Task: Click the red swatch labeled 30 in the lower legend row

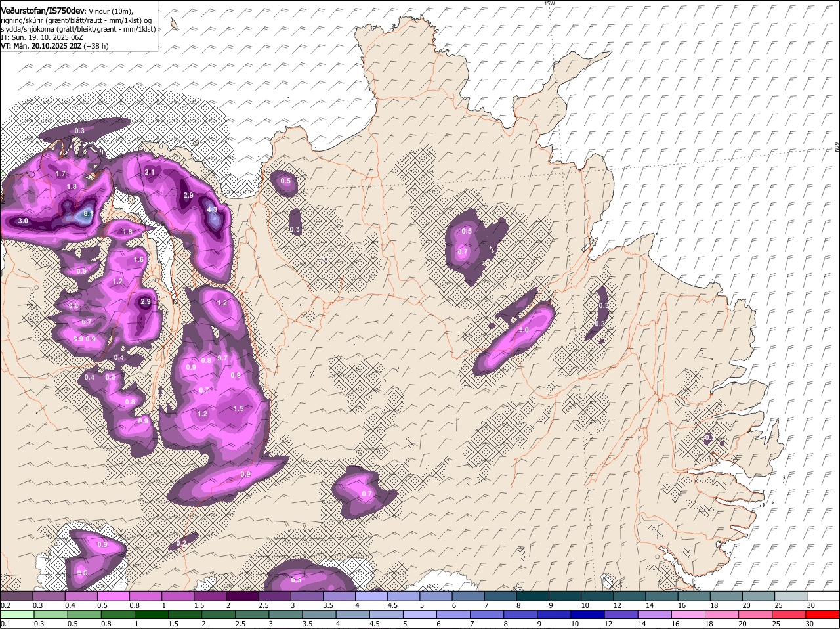Action: tap(823, 615)
